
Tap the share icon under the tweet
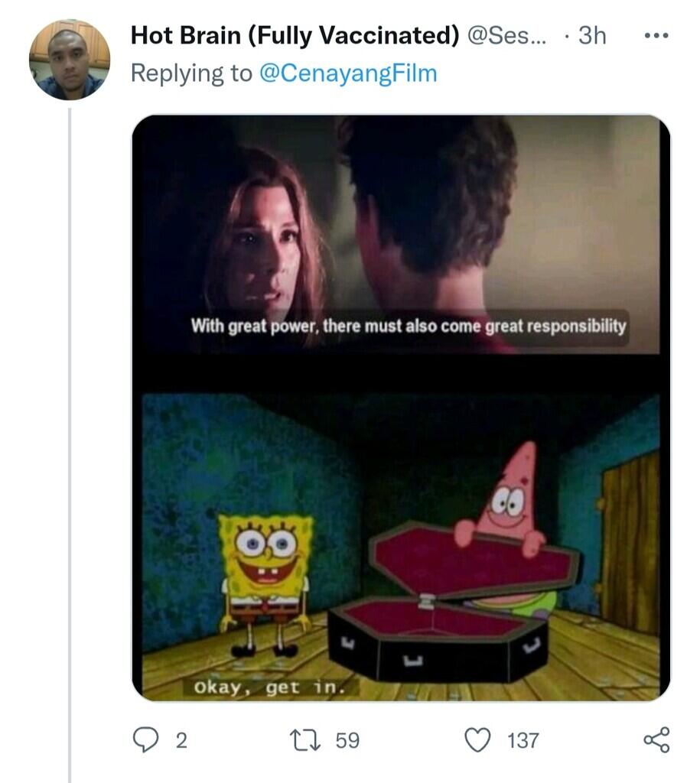[x=656, y=739]
